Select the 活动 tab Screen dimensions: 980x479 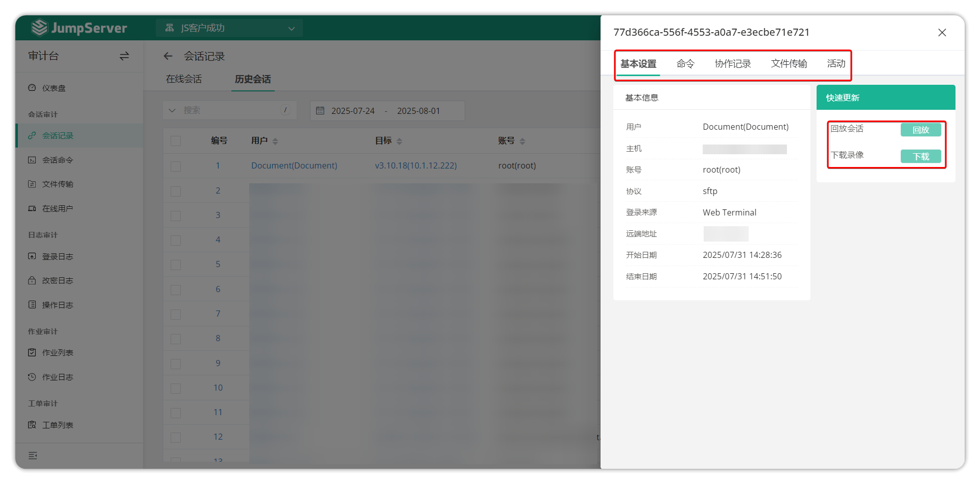(836, 64)
